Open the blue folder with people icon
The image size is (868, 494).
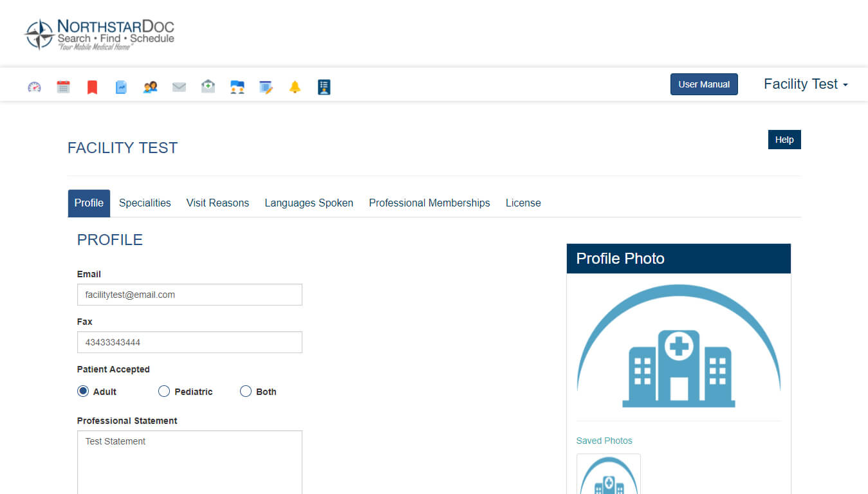coord(237,87)
